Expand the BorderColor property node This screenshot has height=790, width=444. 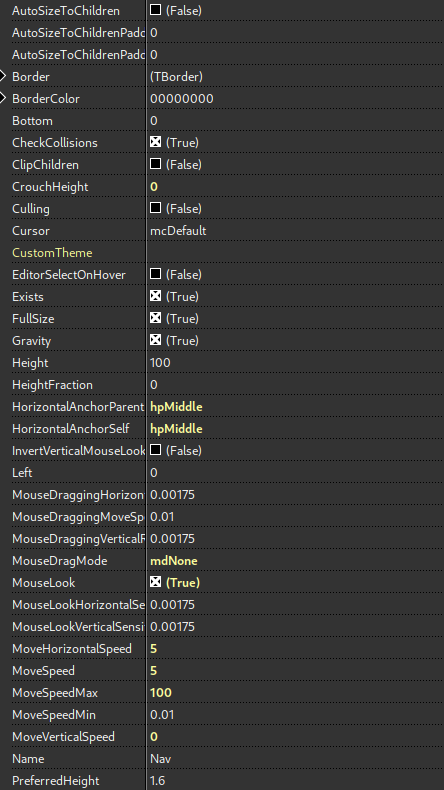pos(3,98)
